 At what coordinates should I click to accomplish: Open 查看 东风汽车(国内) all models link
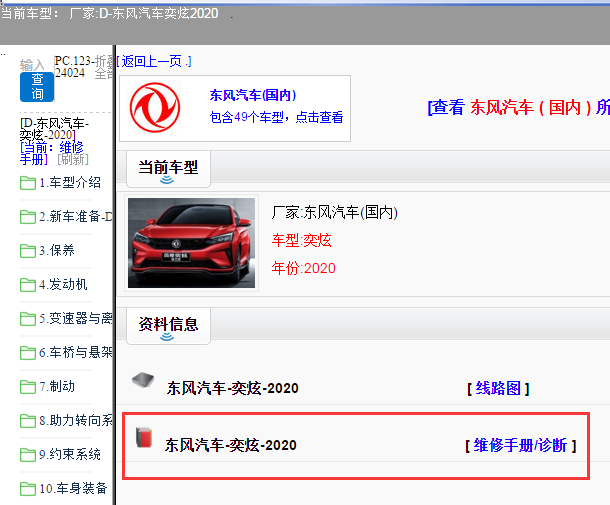519,107
